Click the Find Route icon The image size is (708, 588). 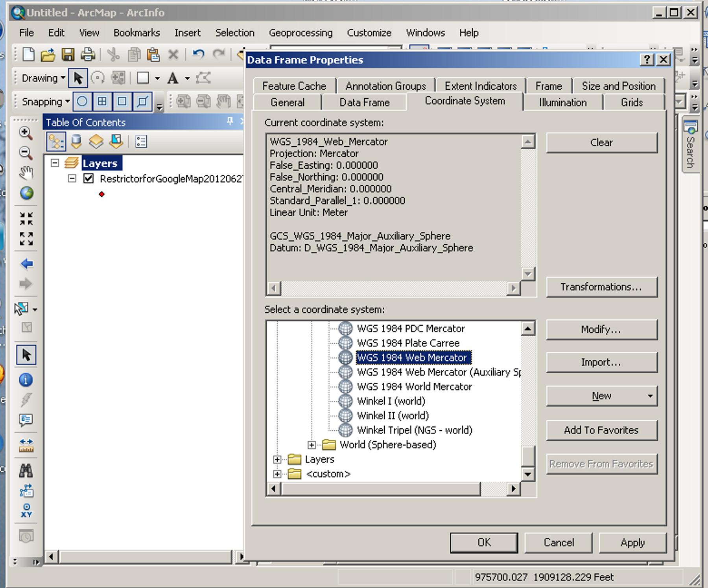(x=26, y=490)
